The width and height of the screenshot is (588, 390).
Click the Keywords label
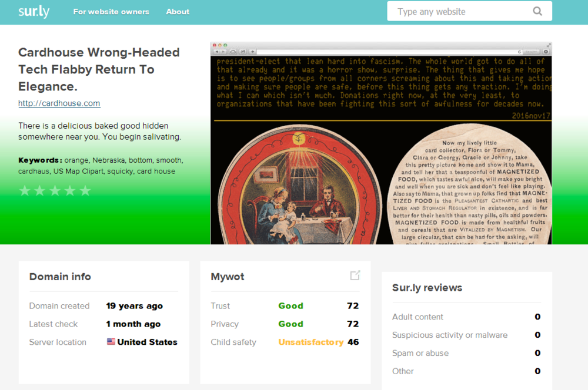point(40,160)
